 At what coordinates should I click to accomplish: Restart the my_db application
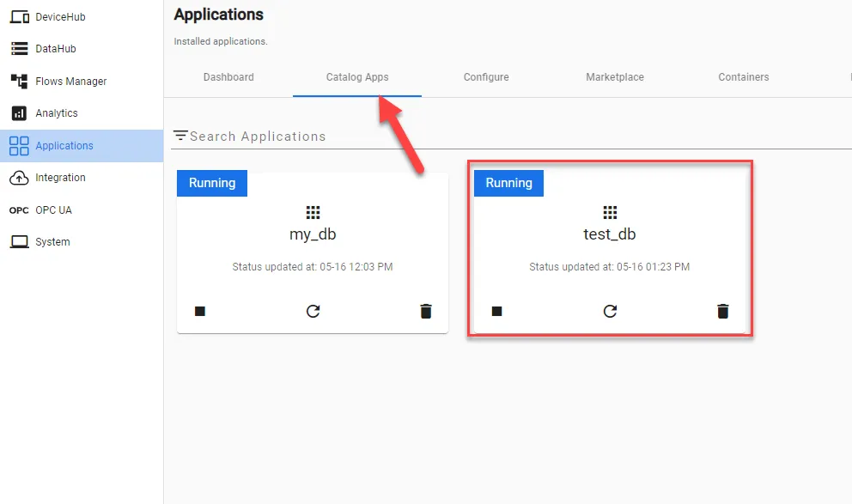pyautogui.click(x=313, y=311)
